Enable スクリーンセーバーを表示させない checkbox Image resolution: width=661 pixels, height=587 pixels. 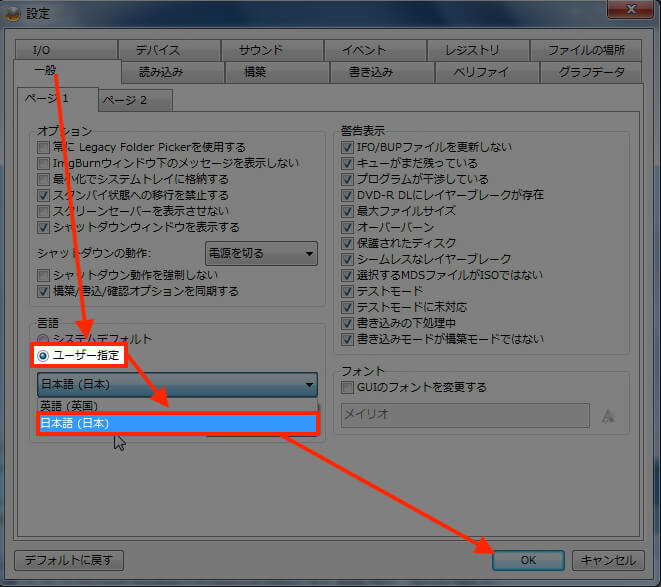point(43,211)
